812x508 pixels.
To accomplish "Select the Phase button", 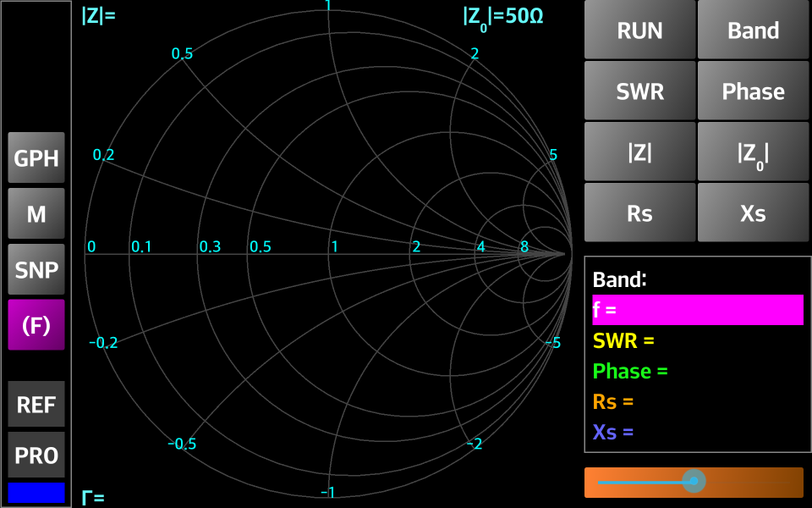I will [753, 91].
